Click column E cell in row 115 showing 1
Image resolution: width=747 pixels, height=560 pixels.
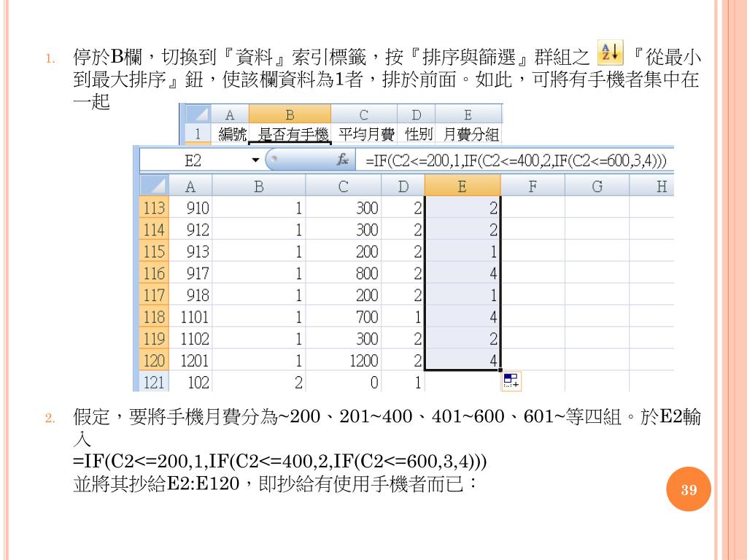point(462,252)
